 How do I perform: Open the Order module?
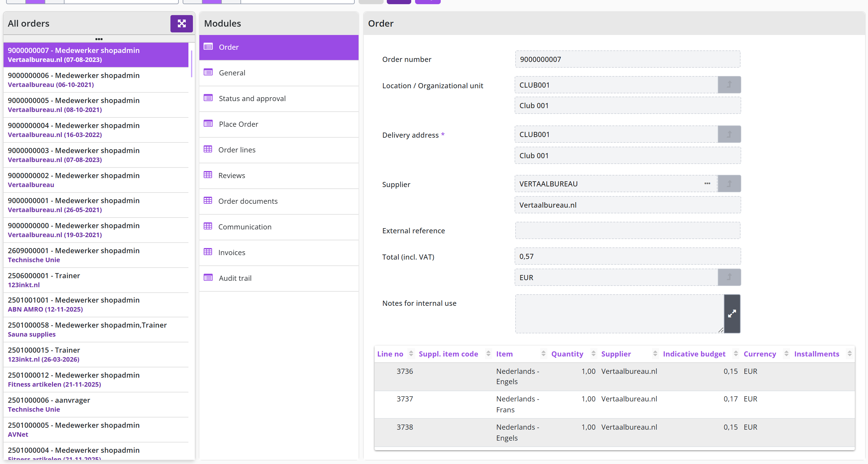coord(279,47)
